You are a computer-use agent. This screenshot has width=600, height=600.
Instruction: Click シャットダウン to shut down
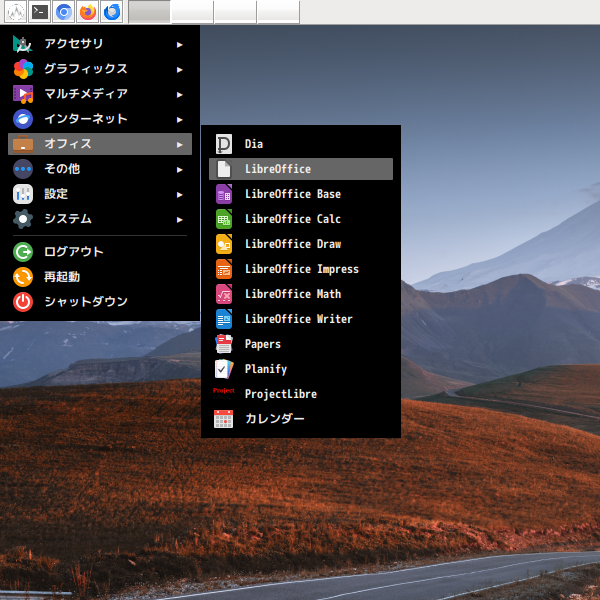pyautogui.click(x=85, y=301)
